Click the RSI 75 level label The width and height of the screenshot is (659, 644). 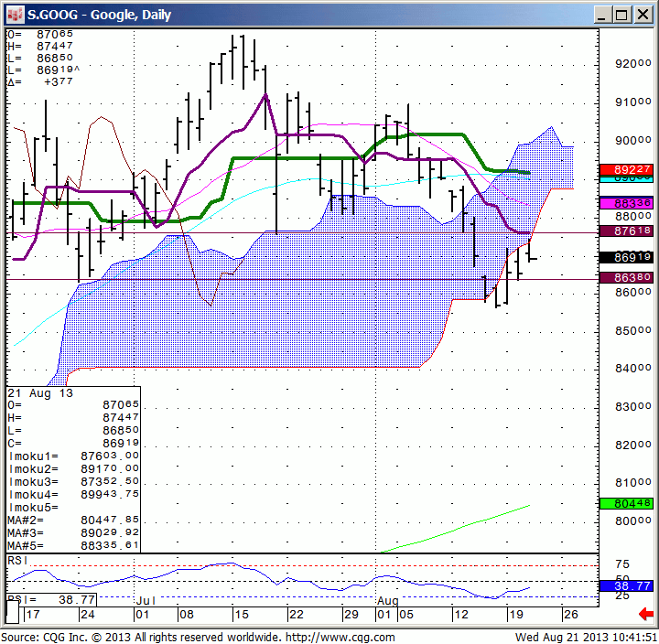click(x=622, y=564)
